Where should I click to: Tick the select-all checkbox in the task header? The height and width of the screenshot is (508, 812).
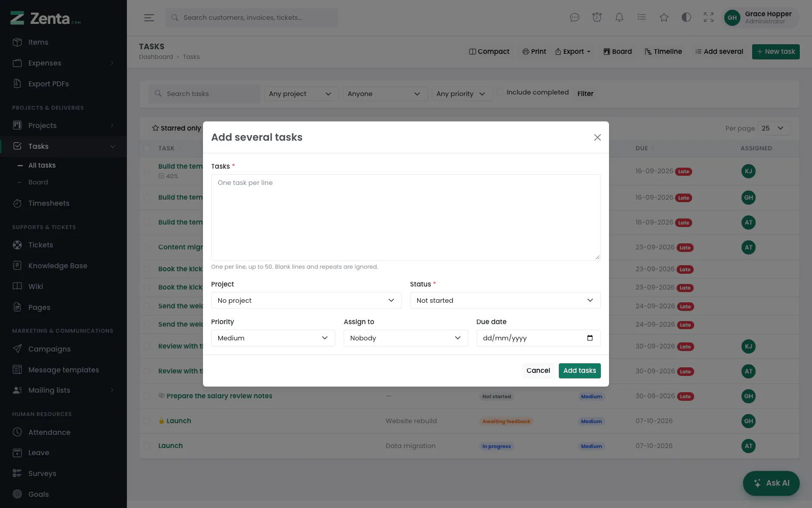147,148
